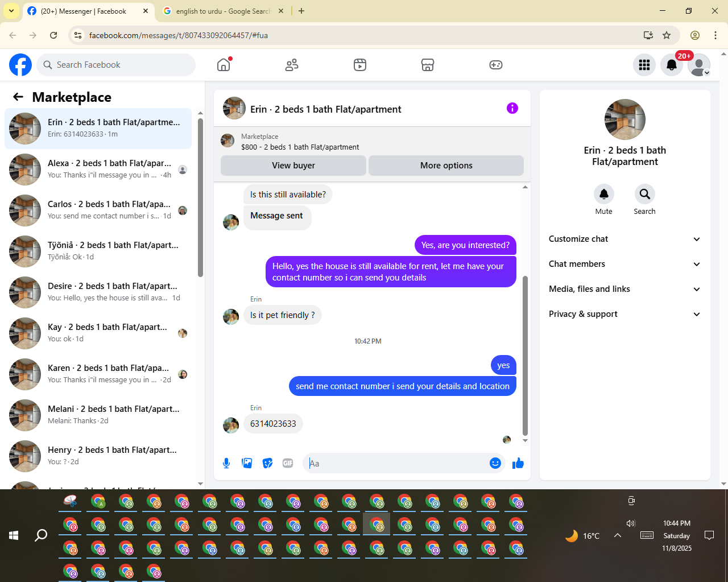Open Erin's large profile photo in sidebar
728x582 pixels.
click(625, 119)
